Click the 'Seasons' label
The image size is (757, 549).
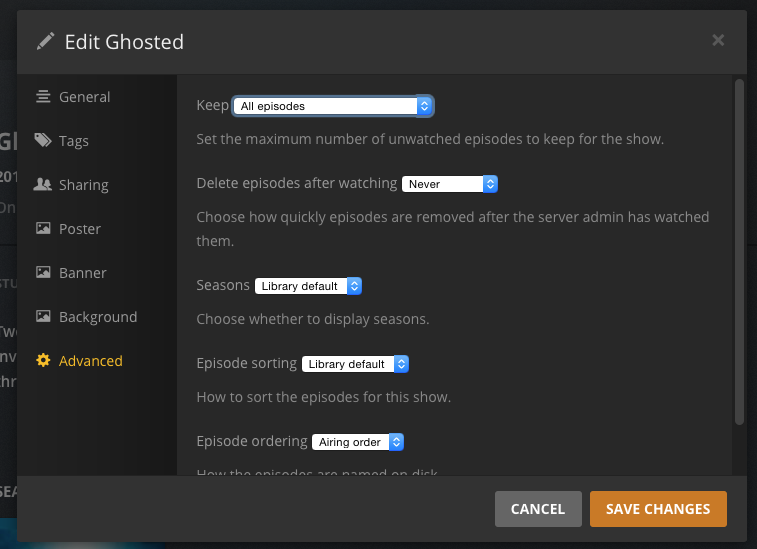coord(223,285)
